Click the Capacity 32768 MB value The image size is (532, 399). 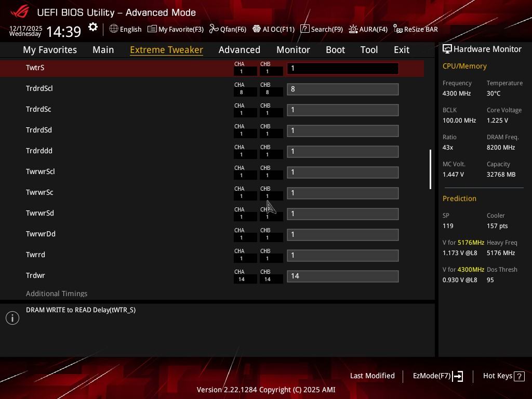click(501, 175)
